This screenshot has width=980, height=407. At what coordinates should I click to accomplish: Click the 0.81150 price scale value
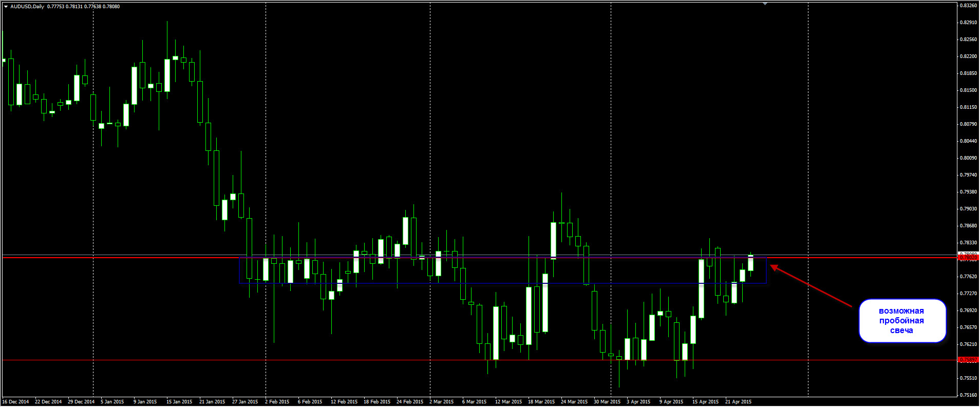click(x=969, y=107)
